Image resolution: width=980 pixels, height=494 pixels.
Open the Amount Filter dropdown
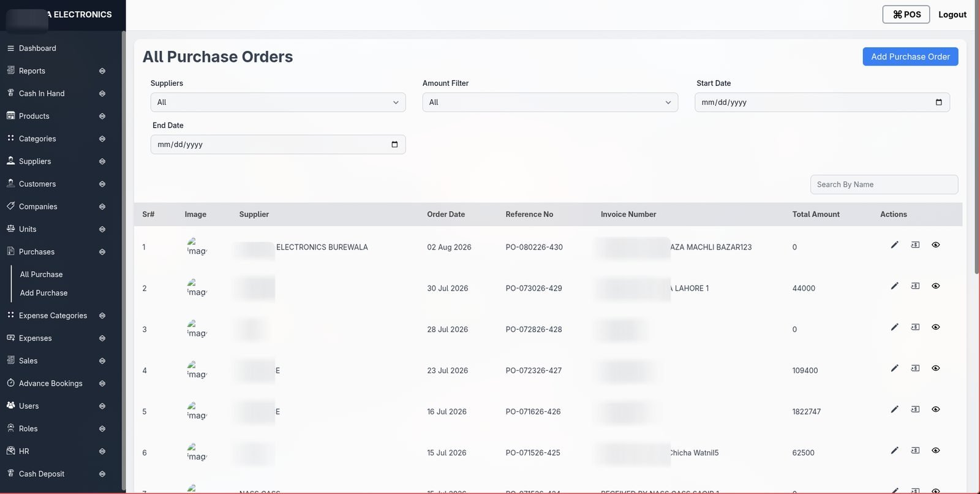pos(550,102)
